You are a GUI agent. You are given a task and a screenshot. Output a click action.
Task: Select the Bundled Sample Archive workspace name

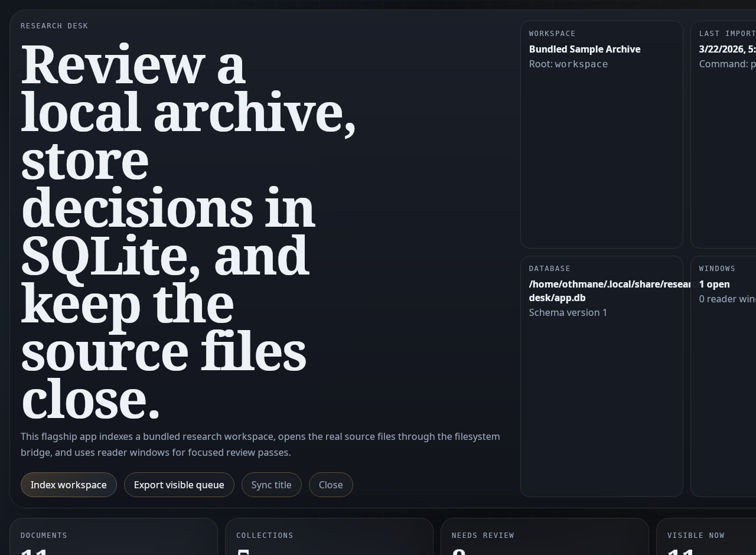(x=585, y=49)
